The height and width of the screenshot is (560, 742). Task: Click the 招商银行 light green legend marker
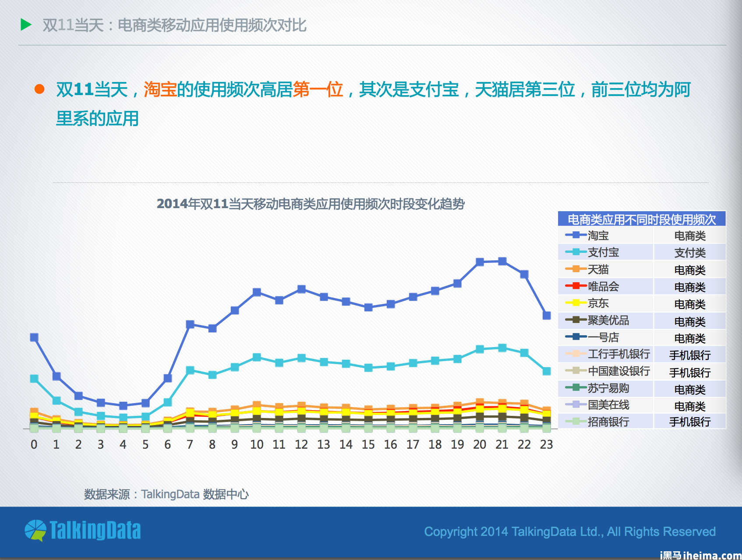[x=576, y=422]
